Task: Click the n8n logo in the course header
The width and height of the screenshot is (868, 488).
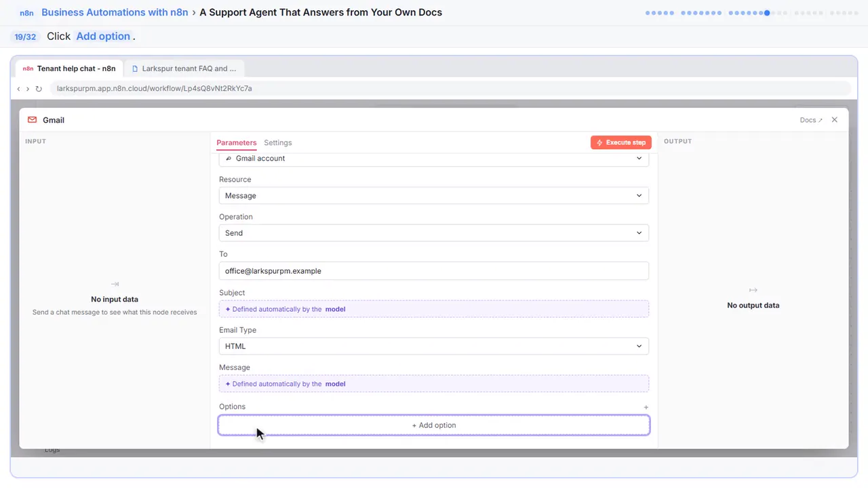Action: (27, 13)
